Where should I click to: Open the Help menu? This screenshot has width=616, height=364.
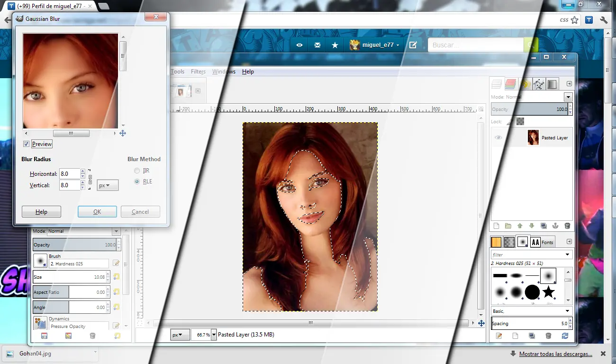tap(248, 72)
